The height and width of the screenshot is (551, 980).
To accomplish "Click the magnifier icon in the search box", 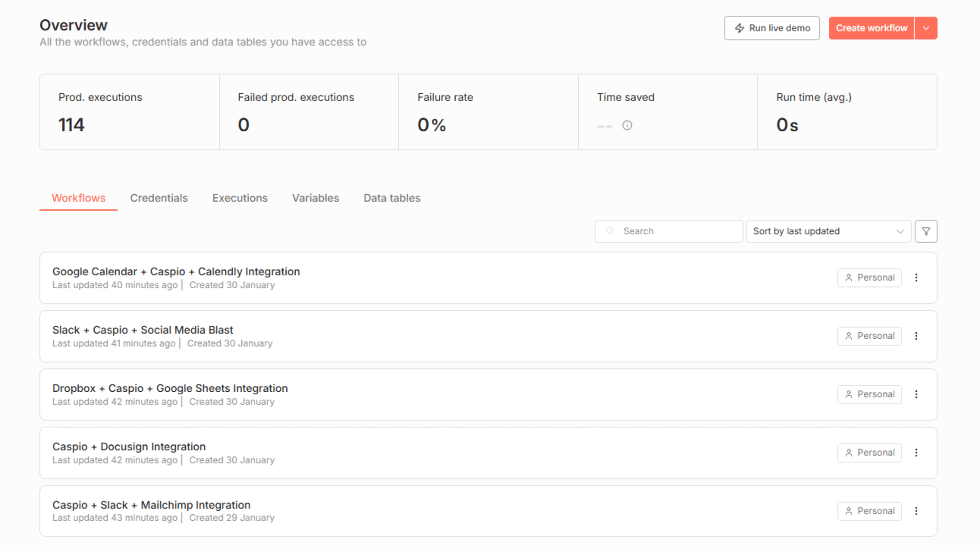I will tap(610, 231).
